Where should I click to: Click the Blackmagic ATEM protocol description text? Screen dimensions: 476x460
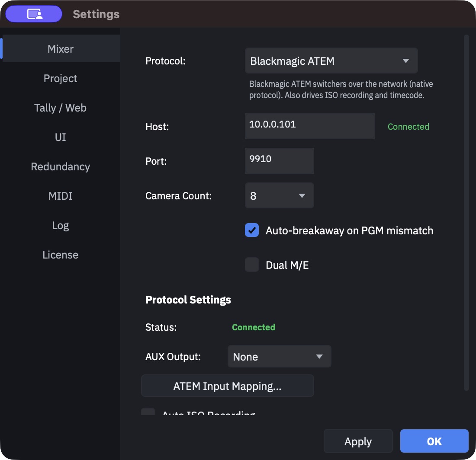pos(341,89)
